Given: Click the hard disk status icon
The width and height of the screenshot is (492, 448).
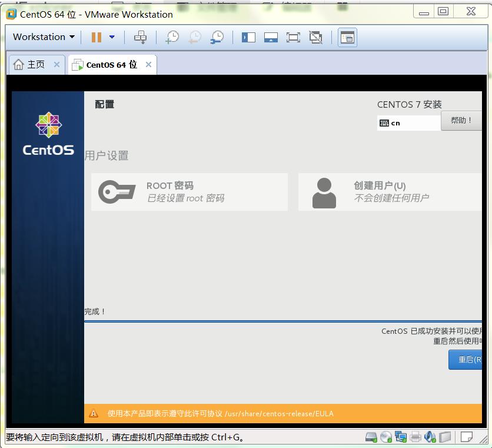Looking at the screenshot, I should click(371, 437).
